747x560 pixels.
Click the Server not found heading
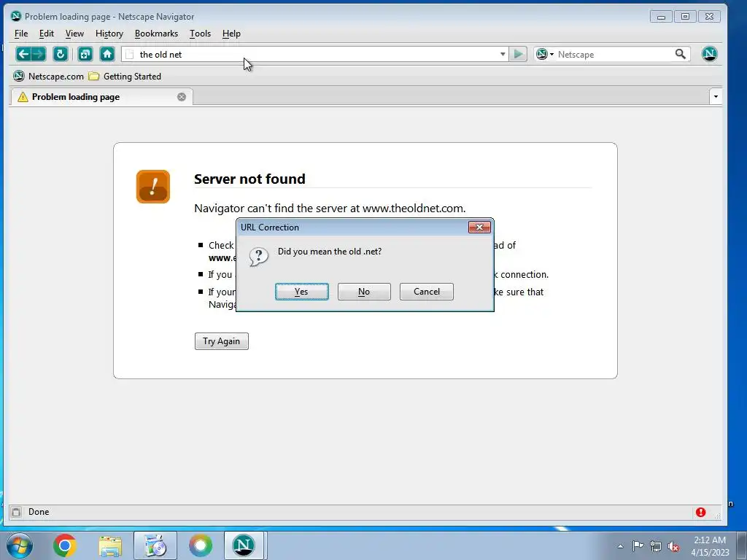point(249,179)
